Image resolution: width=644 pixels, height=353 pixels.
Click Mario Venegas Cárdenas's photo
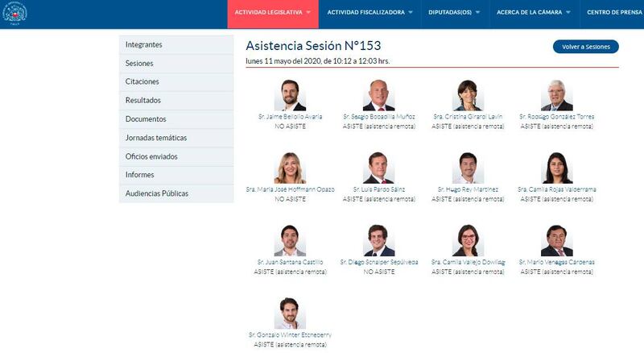[x=556, y=241]
